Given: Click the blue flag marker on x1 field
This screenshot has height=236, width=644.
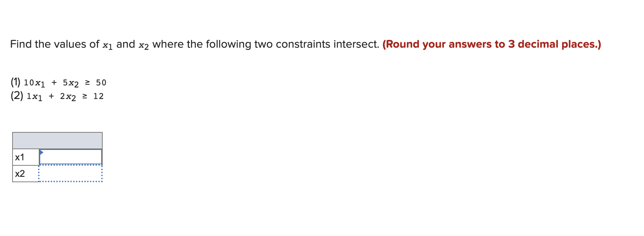Looking at the screenshot, I should 41,152.
